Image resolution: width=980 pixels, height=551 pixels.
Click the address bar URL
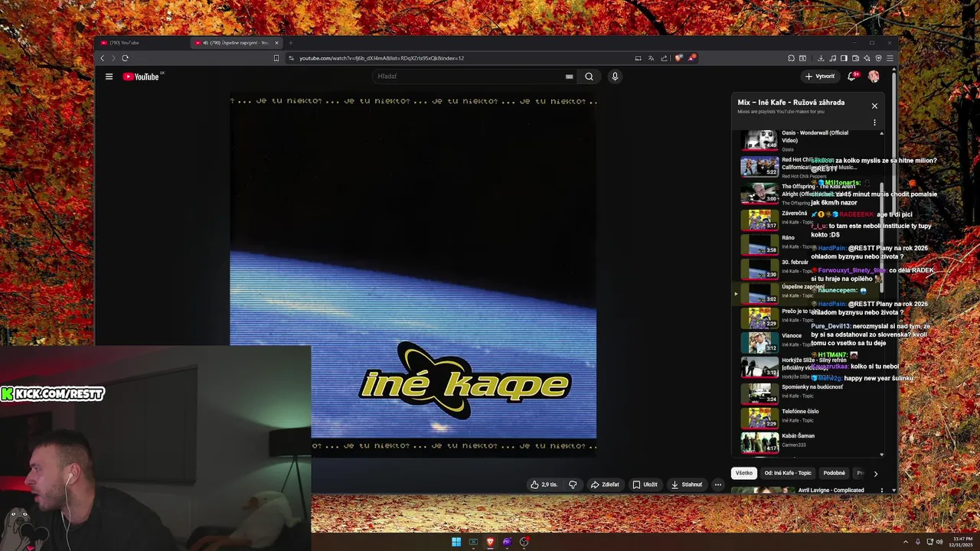pyautogui.click(x=381, y=58)
